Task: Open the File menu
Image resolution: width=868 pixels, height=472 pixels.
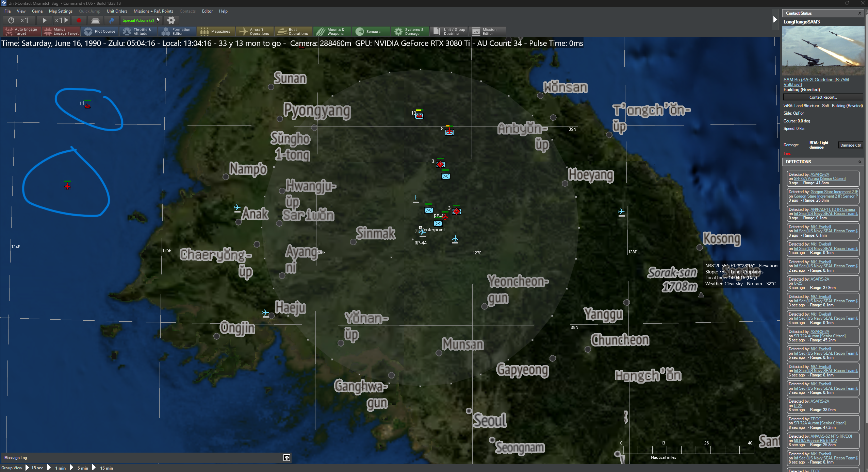Action: click(7, 11)
